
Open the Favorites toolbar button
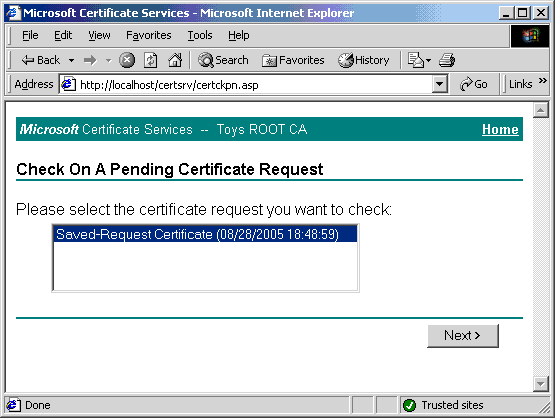click(293, 60)
